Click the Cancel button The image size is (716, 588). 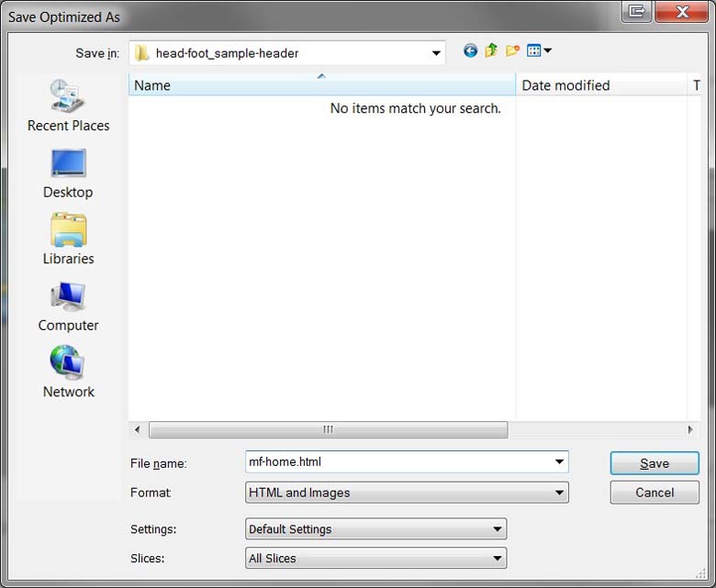pos(654,493)
